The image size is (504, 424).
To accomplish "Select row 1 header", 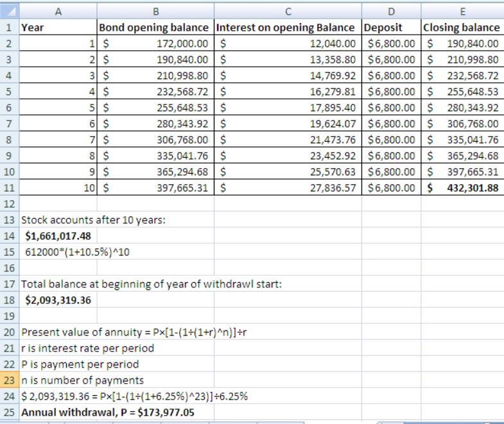I will (10, 28).
